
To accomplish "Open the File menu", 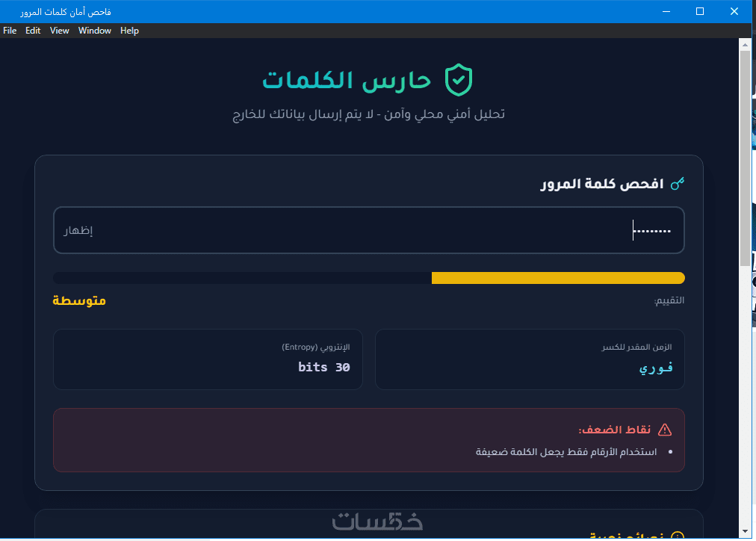I will 10,31.
